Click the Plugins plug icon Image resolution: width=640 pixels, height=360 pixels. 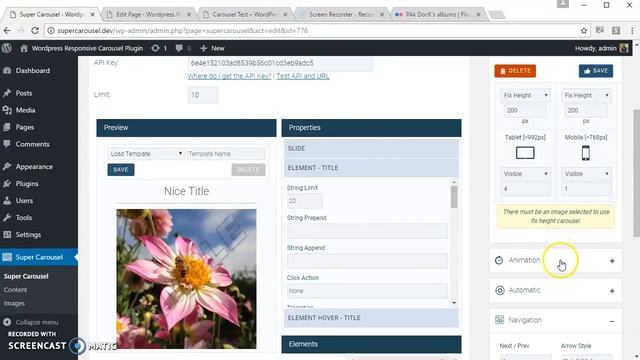(7, 184)
